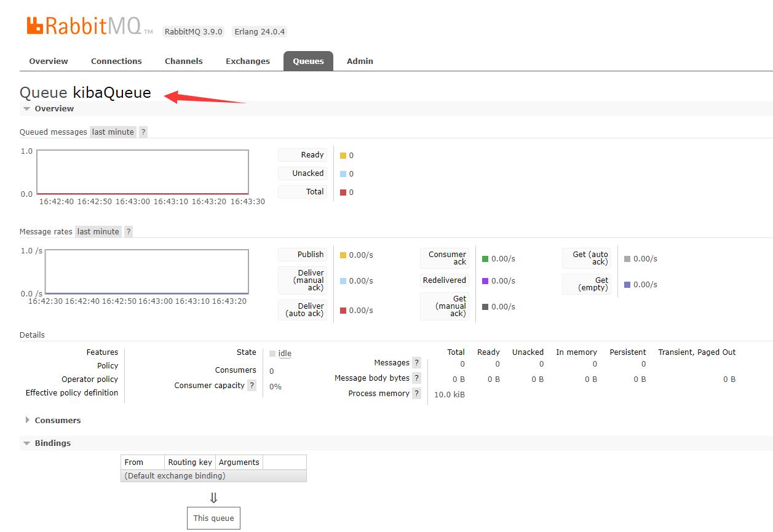
Task: Click the yellow Ready legend swatch
Action: 343,156
